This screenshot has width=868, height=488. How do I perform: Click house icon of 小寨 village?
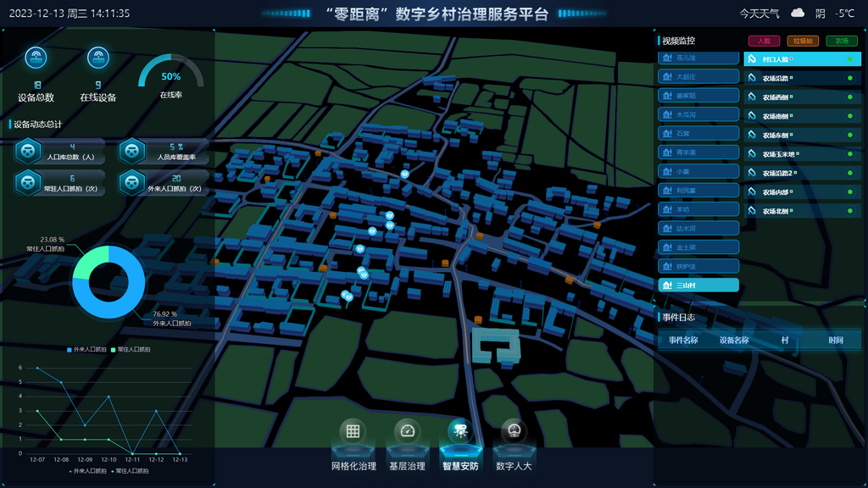[x=667, y=171]
